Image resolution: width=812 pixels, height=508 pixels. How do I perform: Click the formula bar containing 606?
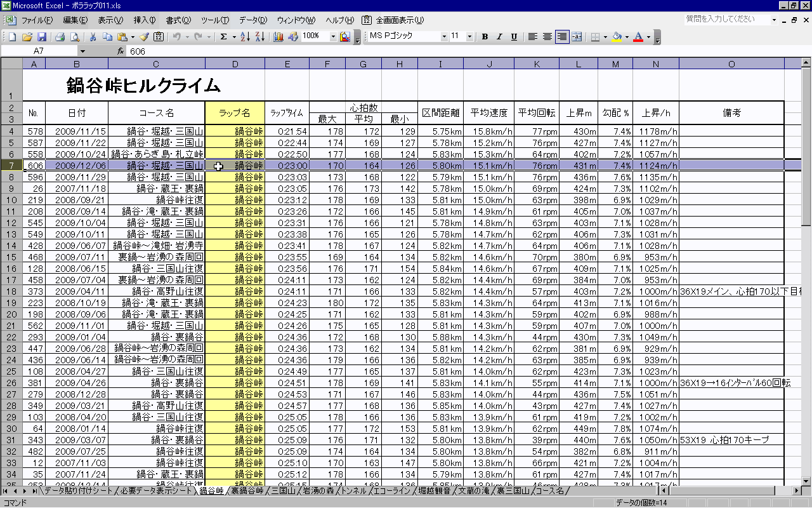tap(468, 51)
